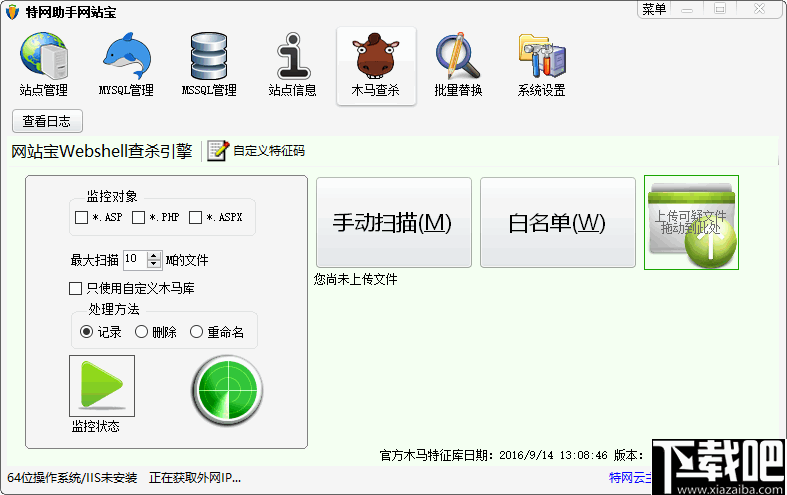Enable *.ASP monitoring checkbox
The image size is (787, 495).
click(x=81, y=217)
